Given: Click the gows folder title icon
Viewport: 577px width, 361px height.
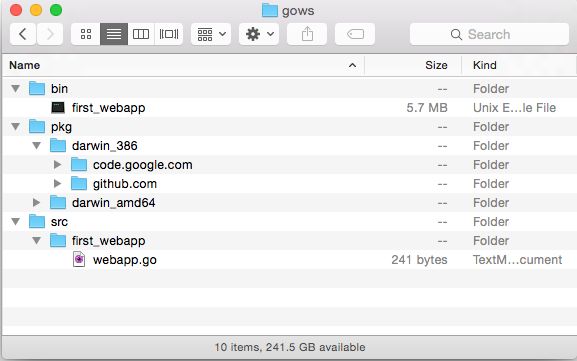Looking at the screenshot, I should [270, 10].
